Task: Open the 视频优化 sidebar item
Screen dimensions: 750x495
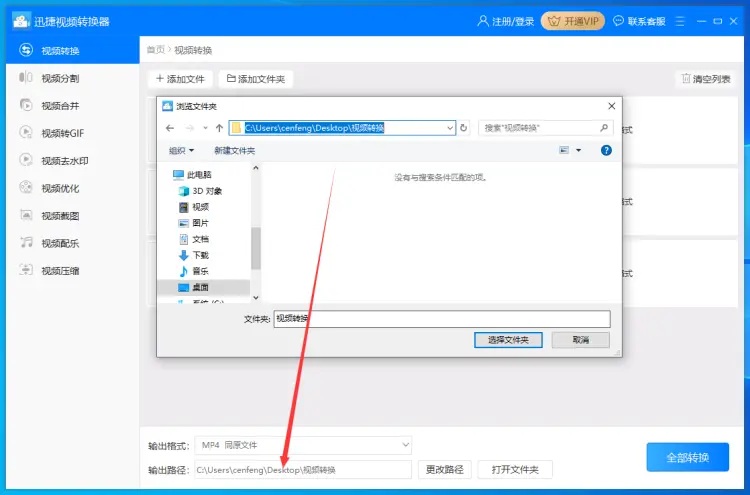Action: 73,188
